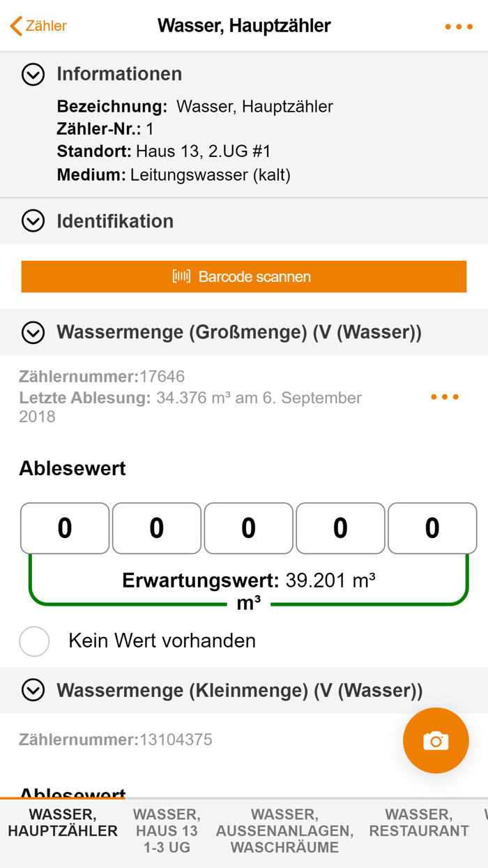Tap the barcode icon in the scan button
The image size is (488, 868).
(181, 276)
